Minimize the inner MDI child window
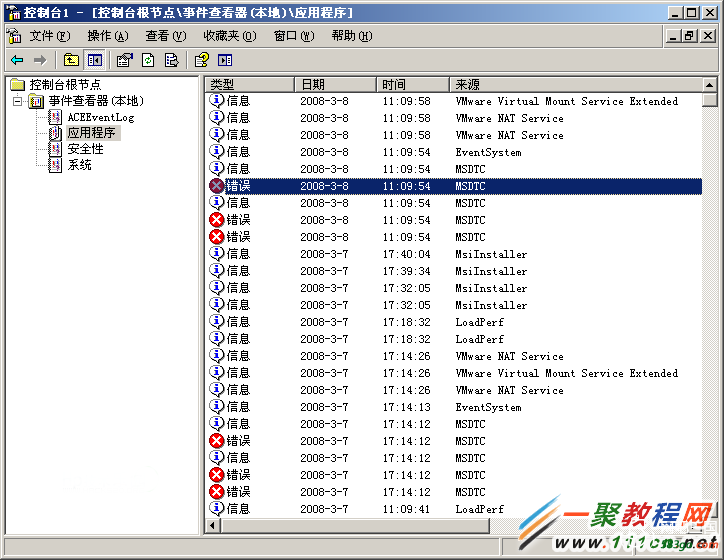This screenshot has height=560, width=724. click(674, 36)
